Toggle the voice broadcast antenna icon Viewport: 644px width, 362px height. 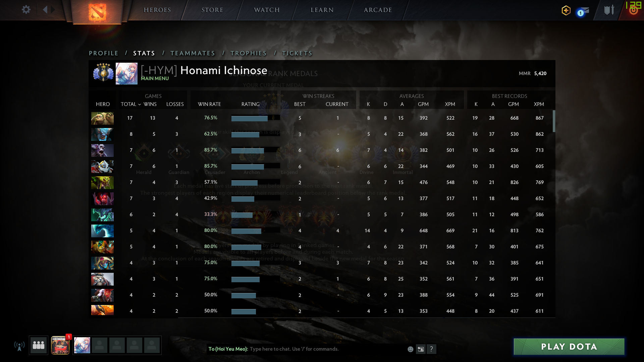click(19, 346)
